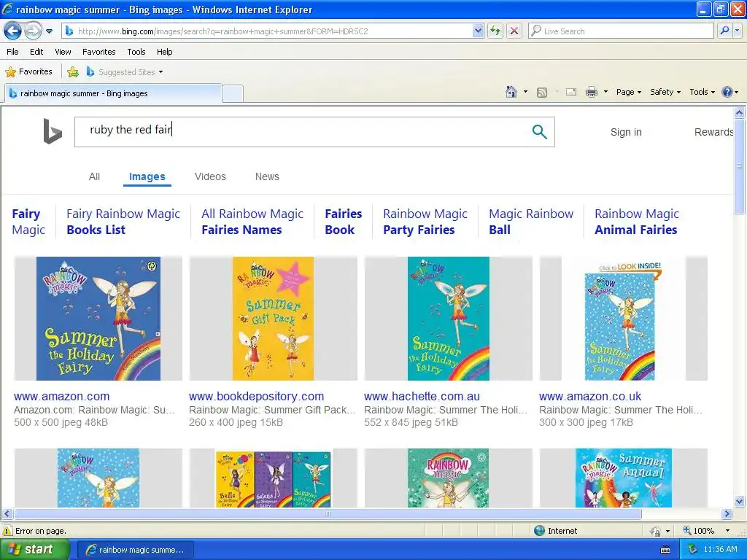
Task: Open the Help menu
Action: click(x=164, y=52)
